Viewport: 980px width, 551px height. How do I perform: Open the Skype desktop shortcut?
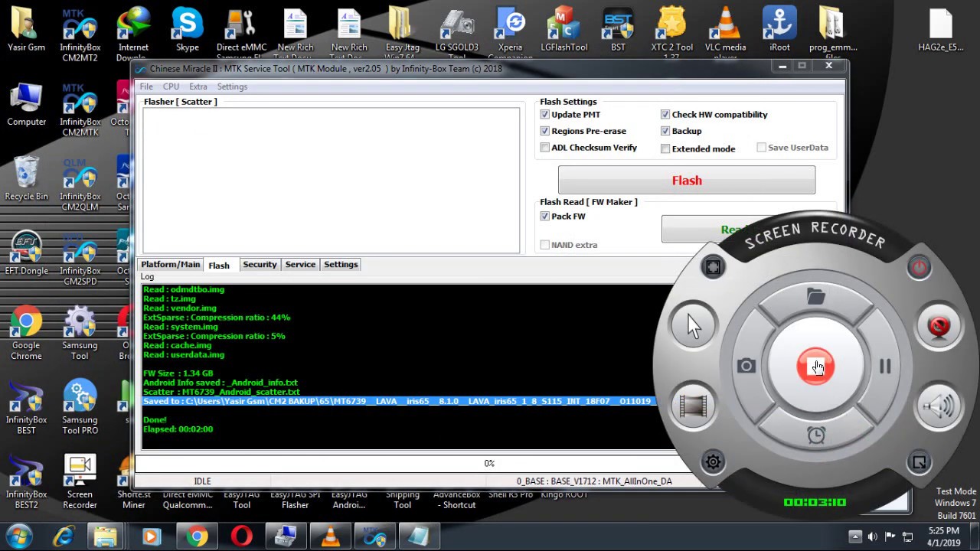pos(187,31)
